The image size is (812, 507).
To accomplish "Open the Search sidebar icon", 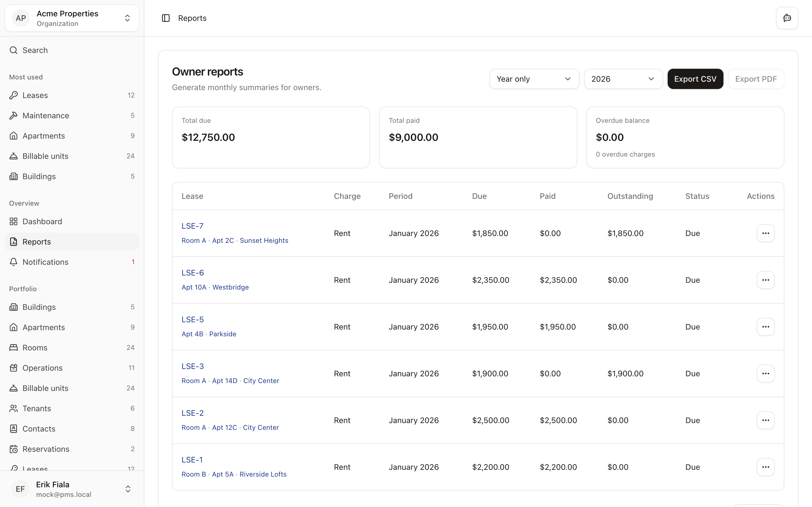I will pos(14,50).
